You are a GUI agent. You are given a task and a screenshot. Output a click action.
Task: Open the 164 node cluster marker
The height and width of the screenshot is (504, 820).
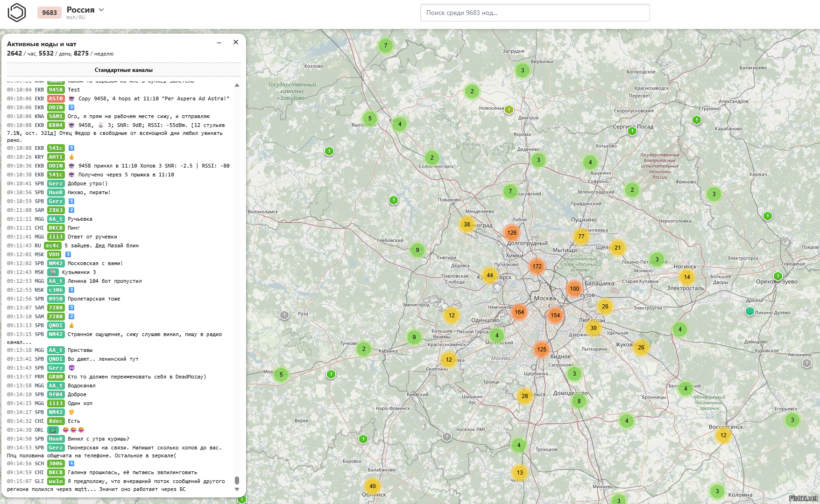(x=519, y=312)
